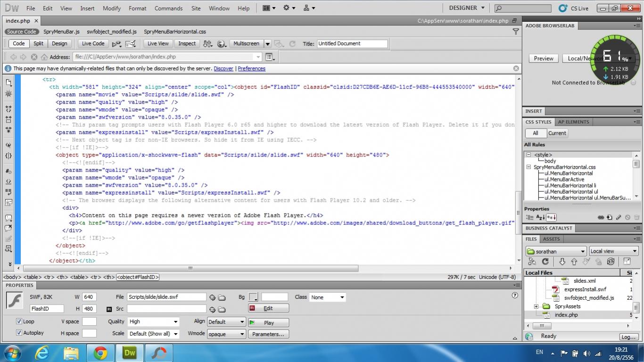The height and width of the screenshot is (362, 644).
Task: Click the Parameters... button
Action: (x=268, y=334)
